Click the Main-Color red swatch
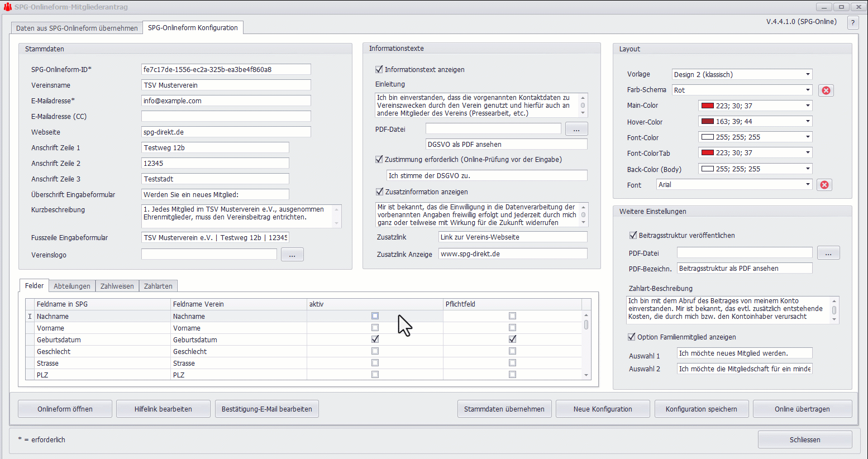Image resolution: width=868 pixels, height=459 pixels. pyautogui.click(x=708, y=106)
